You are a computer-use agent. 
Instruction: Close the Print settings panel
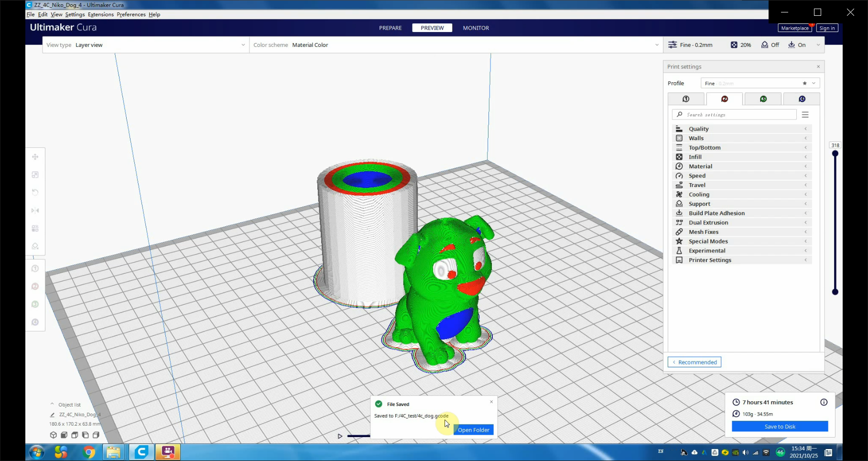tap(818, 66)
